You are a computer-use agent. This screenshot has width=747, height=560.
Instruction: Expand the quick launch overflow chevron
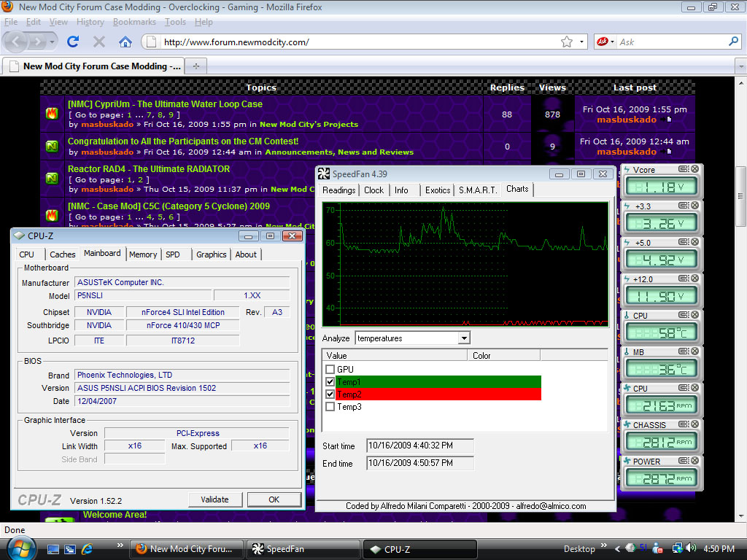point(120,545)
